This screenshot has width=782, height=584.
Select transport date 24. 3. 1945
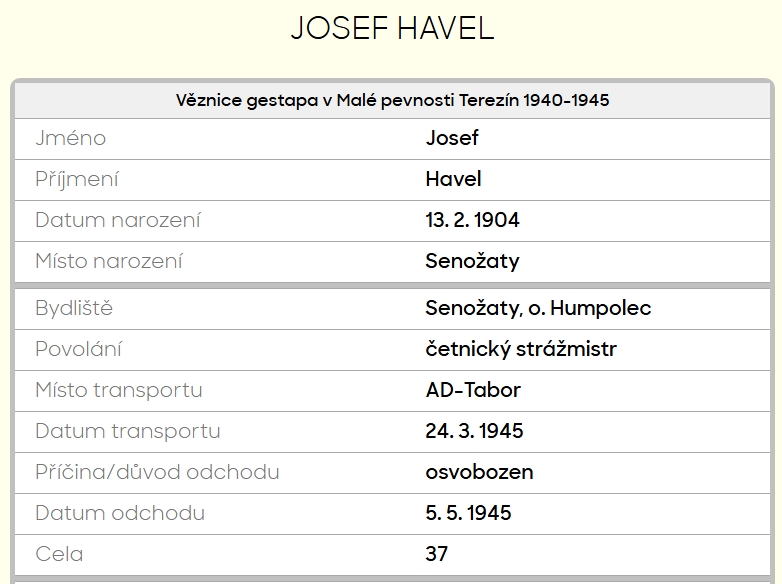474,431
